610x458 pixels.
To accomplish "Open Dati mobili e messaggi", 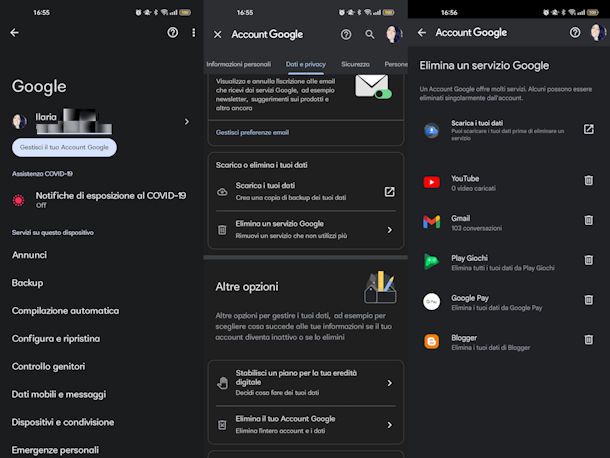I will (x=59, y=394).
